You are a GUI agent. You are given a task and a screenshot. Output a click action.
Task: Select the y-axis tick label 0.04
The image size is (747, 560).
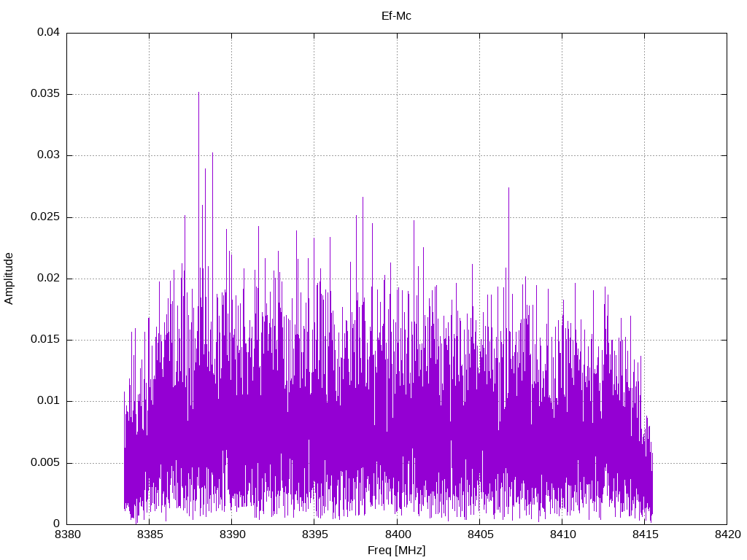[x=49, y=32]
